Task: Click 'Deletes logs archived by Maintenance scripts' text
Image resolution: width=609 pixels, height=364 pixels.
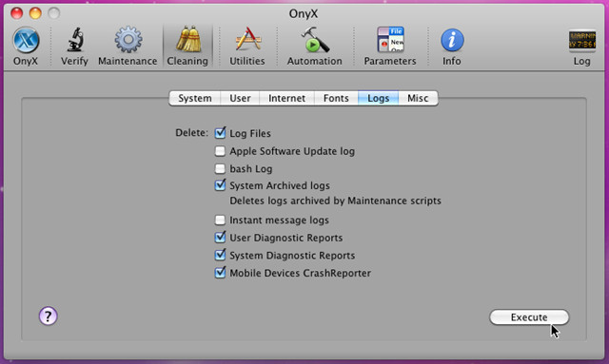Action: 335,201
